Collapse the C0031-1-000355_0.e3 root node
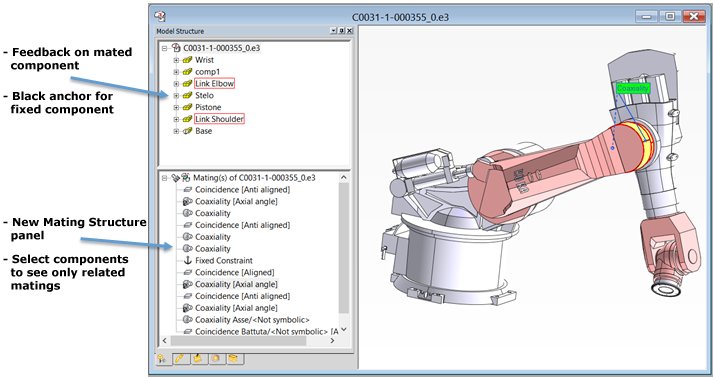 click(165, 48)
